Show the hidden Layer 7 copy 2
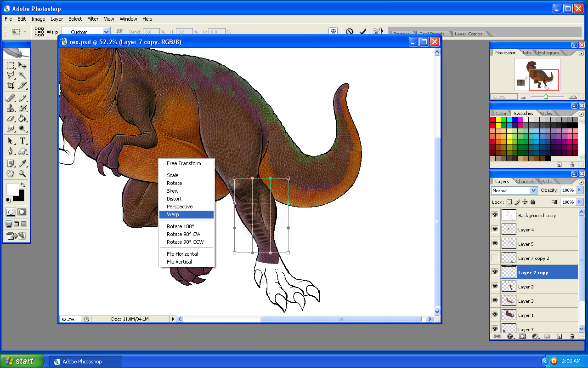Viewport: 588px width, 368px height. click(x=495, y=258)
